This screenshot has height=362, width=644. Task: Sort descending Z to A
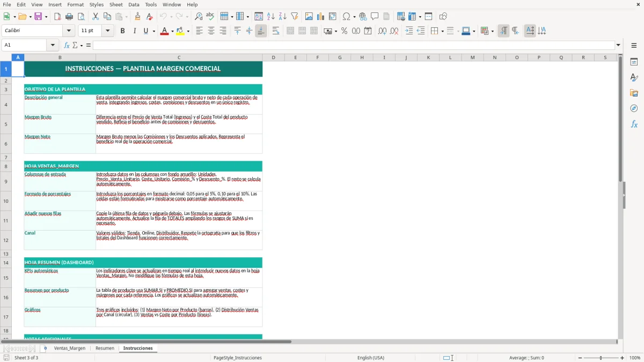(283, 17)
